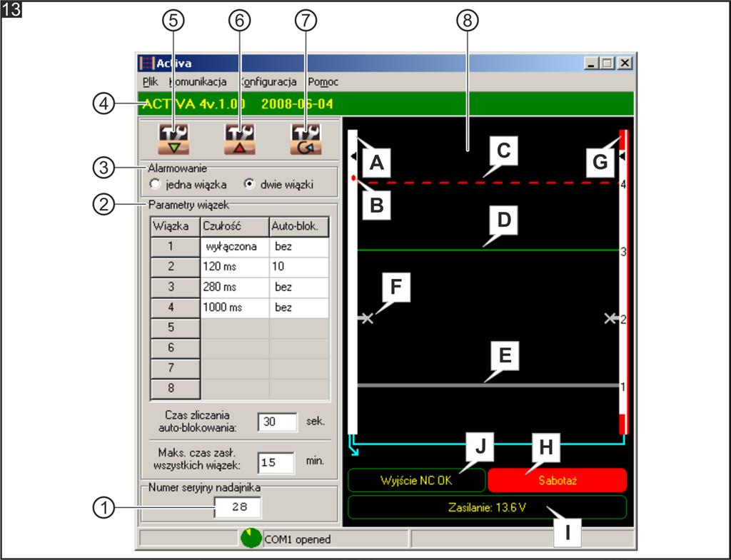Click the max. covering time field (15)

click(276, 463)
